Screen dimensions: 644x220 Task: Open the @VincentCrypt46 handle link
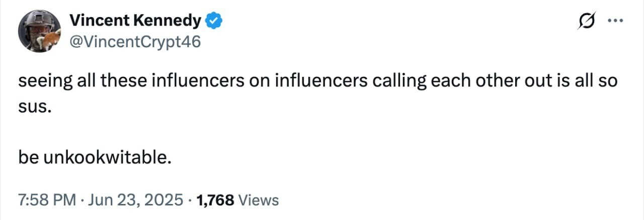click(135, 42)
